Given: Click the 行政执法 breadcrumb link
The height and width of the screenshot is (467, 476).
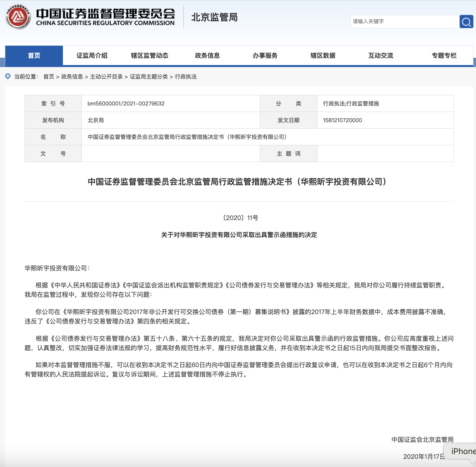Looking at the screenshot, I should 186,77.
